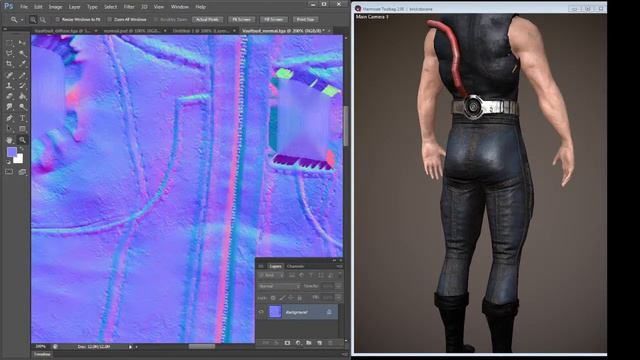Click Print Size button
The image size is (640, 360).
(305, 19)
